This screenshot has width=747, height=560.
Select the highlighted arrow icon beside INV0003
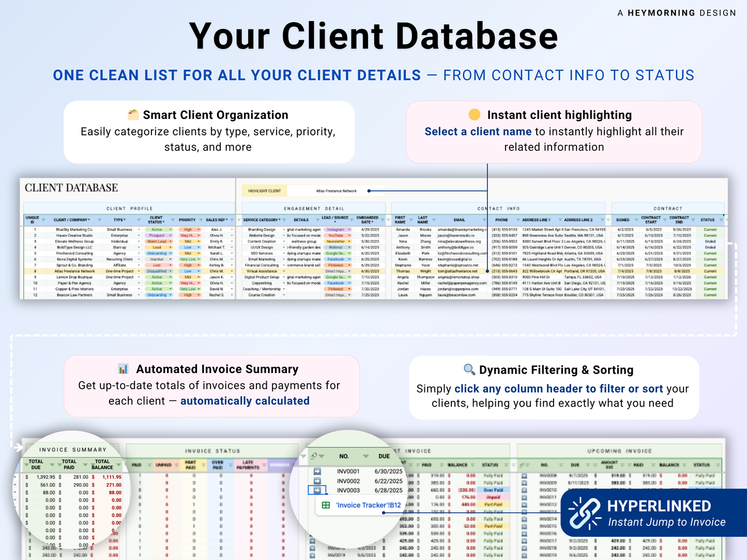pyautogui.click(x=317, y=490)
